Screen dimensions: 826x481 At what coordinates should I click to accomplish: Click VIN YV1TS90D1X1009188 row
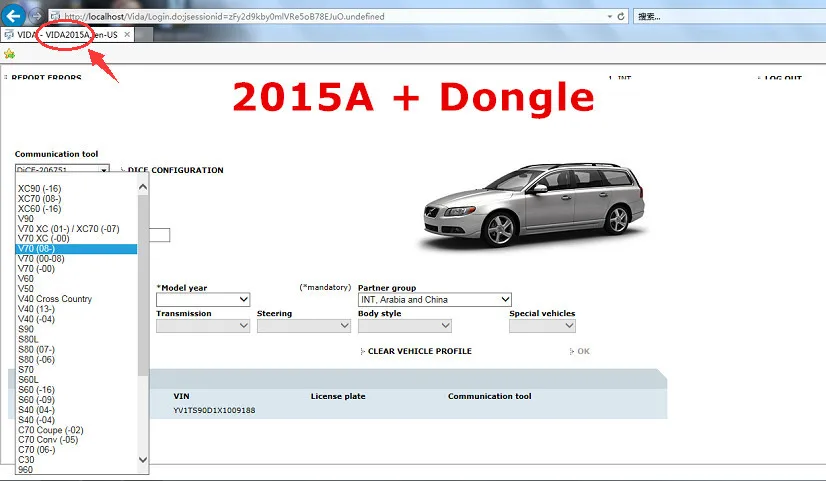click(214, 410)
